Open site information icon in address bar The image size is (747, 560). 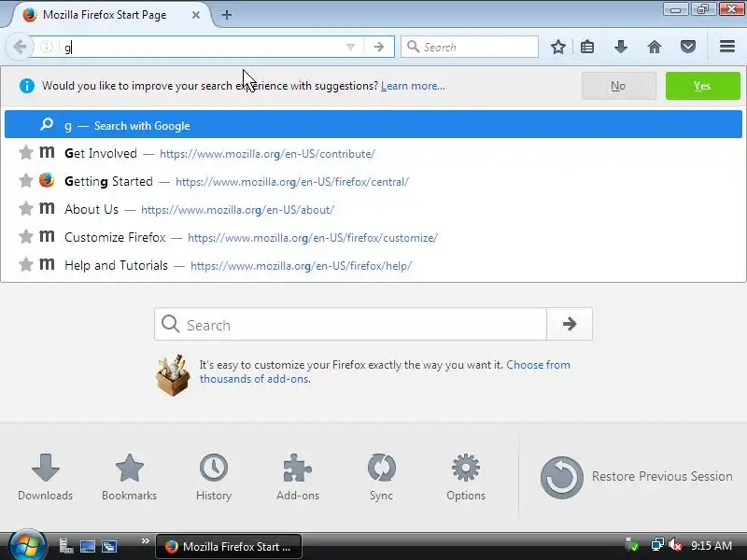pos(47,47)
